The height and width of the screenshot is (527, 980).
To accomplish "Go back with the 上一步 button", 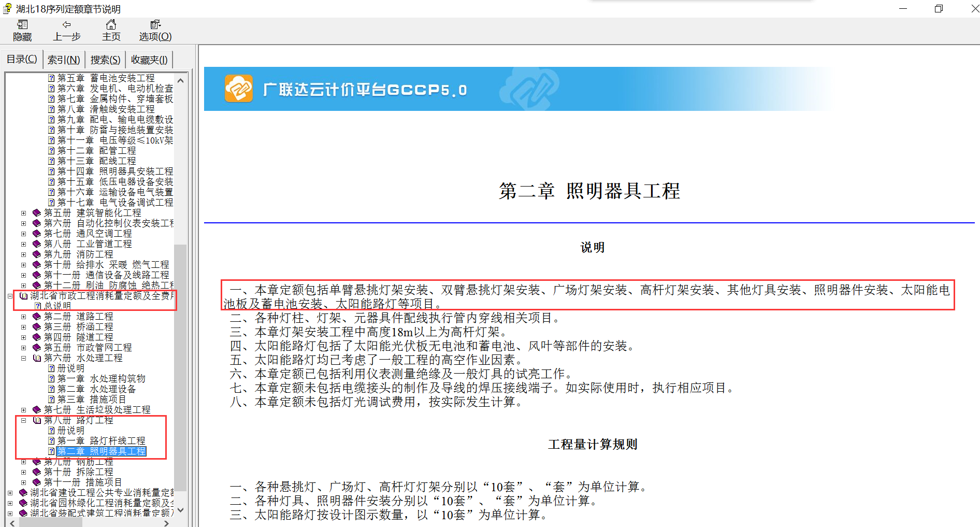I will (x=66, y=31).
